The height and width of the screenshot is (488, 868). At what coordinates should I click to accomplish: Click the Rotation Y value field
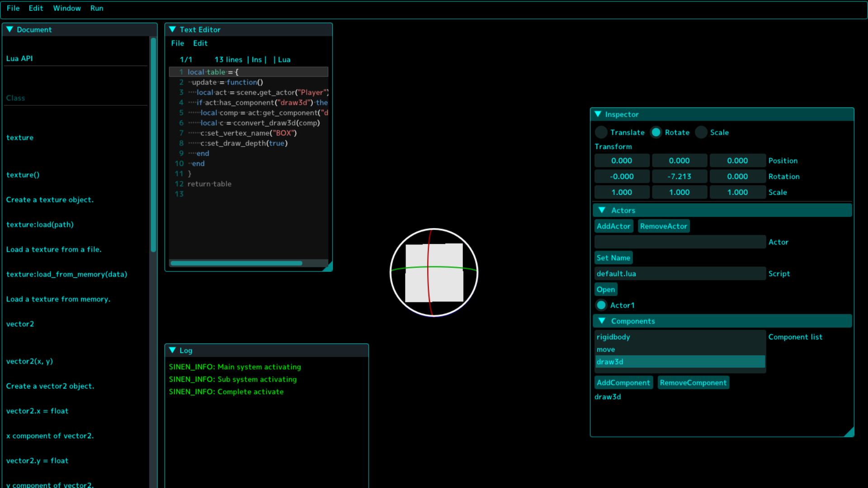(x=679, y=177)
